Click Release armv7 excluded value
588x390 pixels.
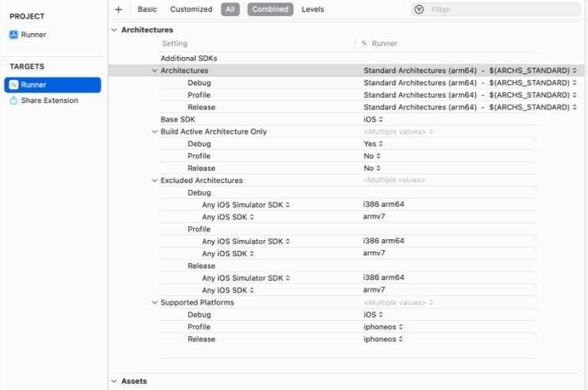(374, 290)
